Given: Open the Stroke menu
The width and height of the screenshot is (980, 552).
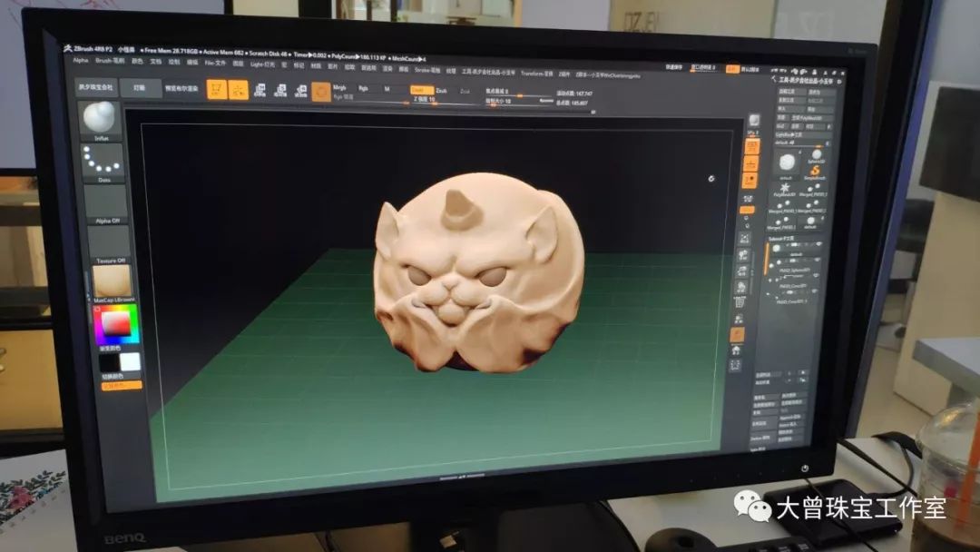Looking at the screenshot, I should pos(427,70).
